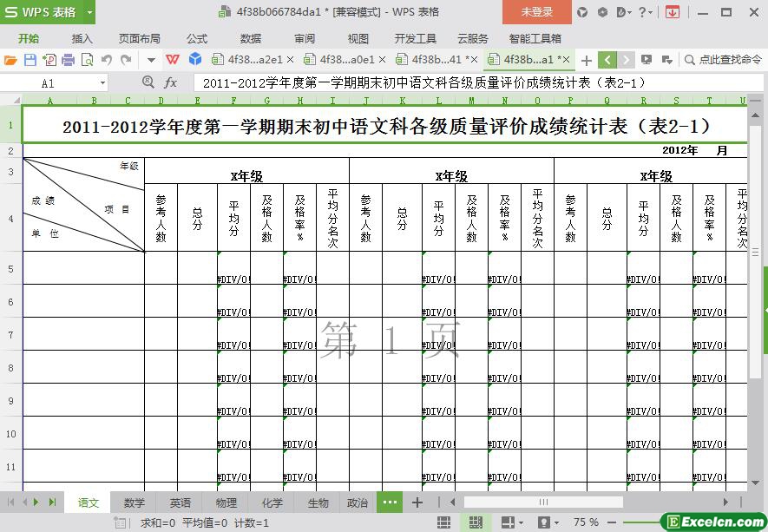This screenshot has width=768, height=532.
Task: Switch to page break preview icon
Action: point(475,522)
